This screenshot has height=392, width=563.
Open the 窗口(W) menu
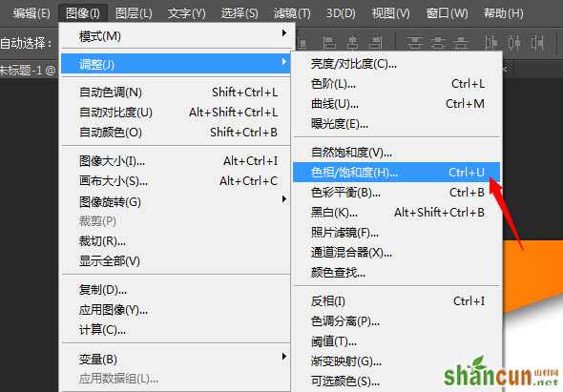447,13
